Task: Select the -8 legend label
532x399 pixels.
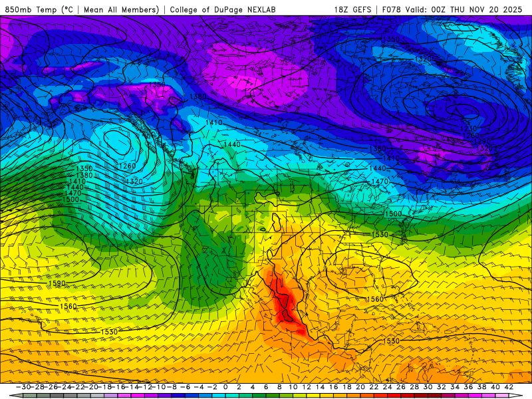Action: [x=172, y=387]
